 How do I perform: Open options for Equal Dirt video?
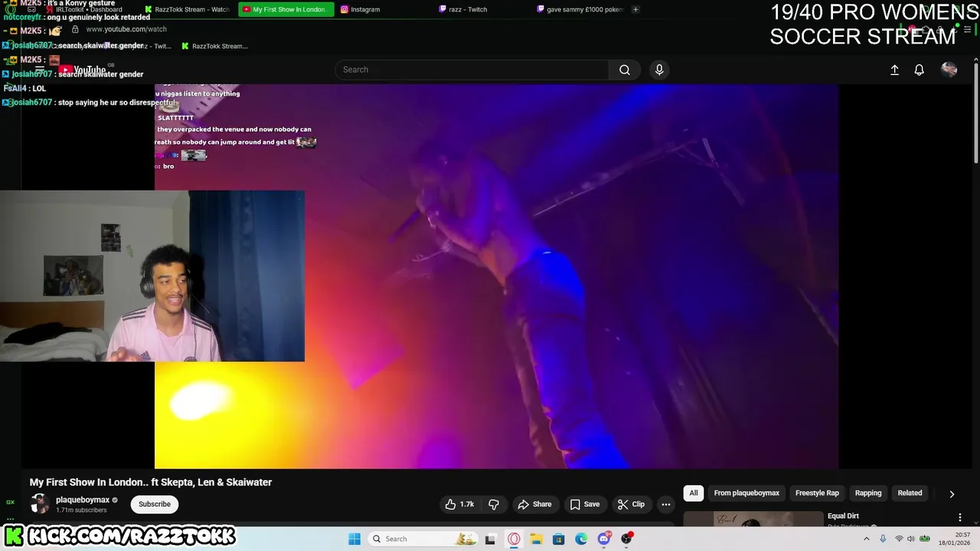click(959, 518)
